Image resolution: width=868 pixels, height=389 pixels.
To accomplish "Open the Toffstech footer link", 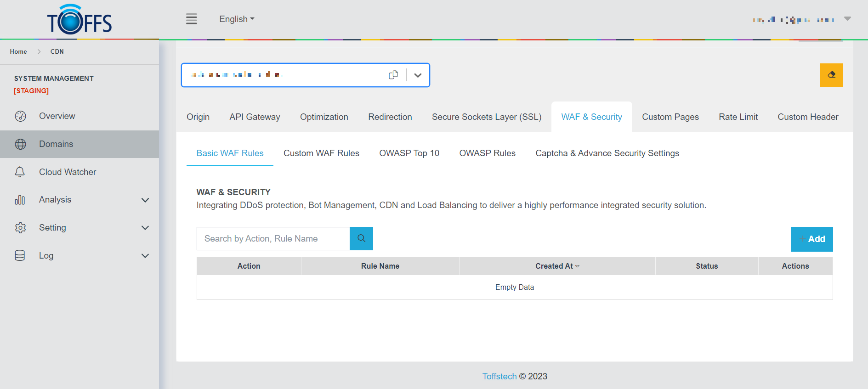I will (x=499, y=376).
